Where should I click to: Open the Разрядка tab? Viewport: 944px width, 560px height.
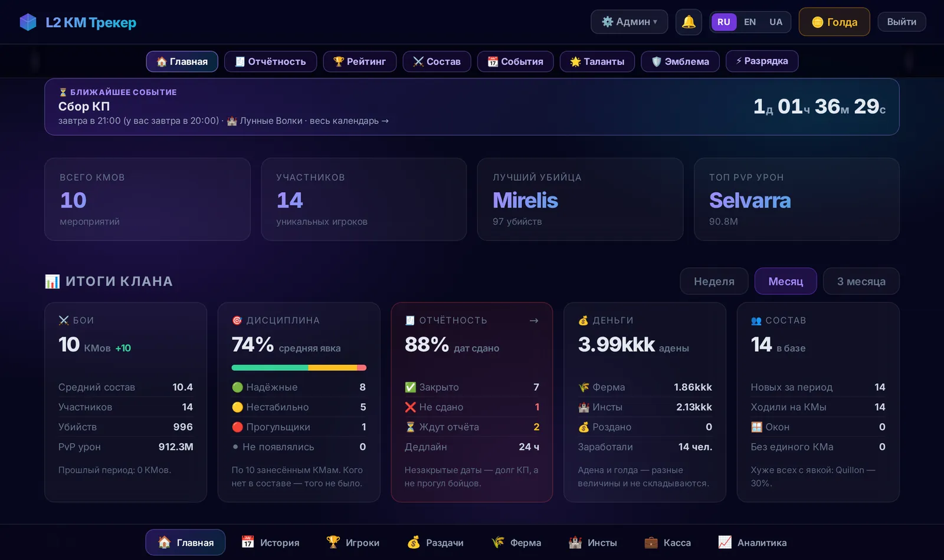tap(762, 61)
